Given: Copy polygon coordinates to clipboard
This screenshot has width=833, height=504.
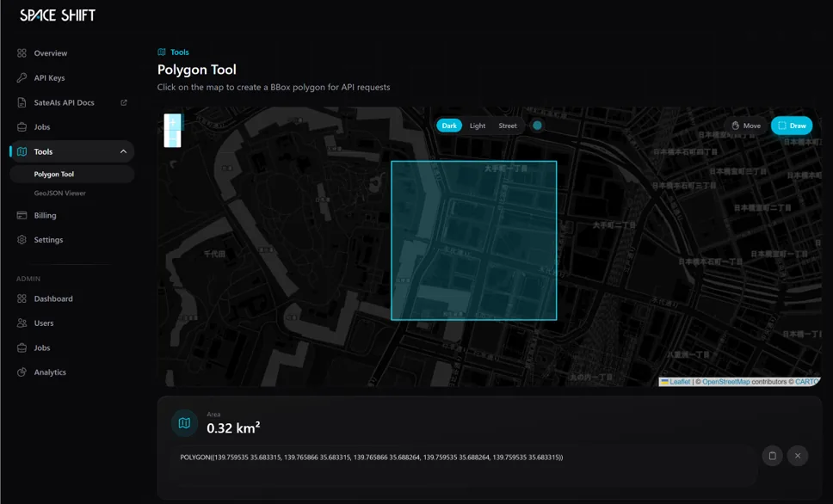Looking at the screenshot, I should pyautogui.click(x=773, y=456).
